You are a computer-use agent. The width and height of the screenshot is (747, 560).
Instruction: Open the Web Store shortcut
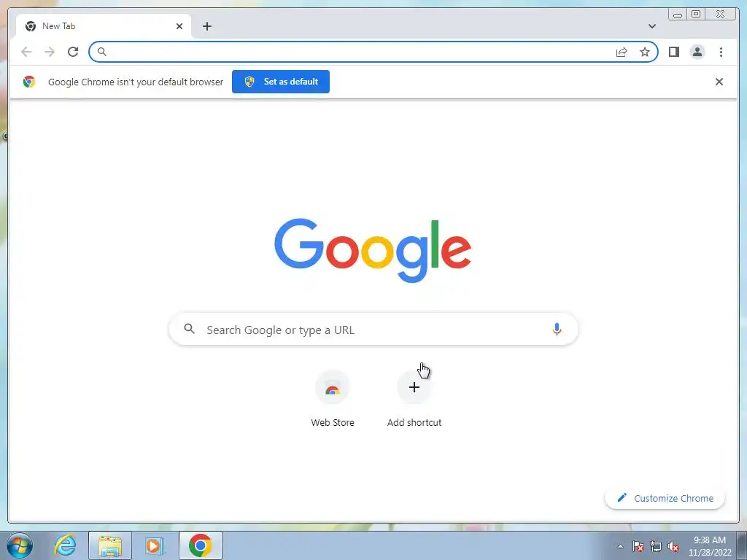point(333,399)
